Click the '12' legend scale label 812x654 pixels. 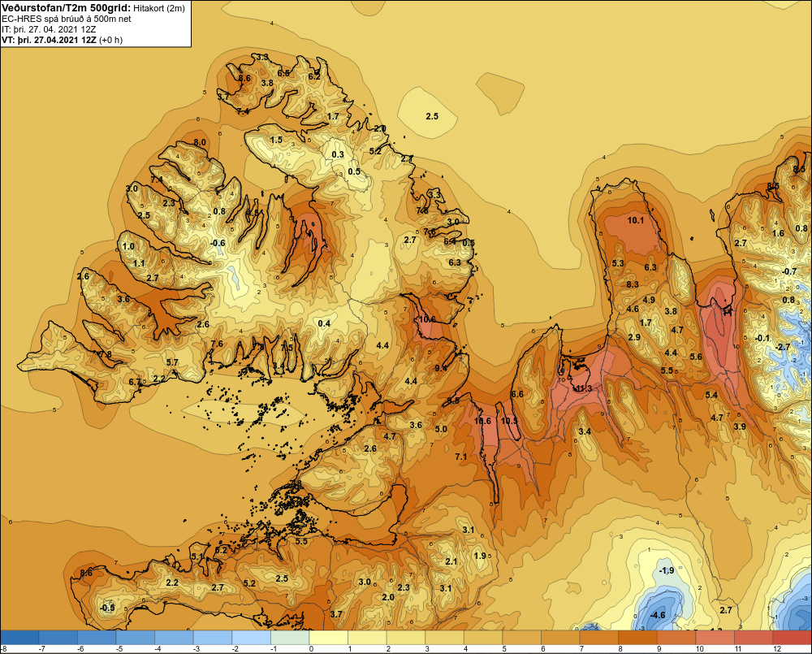(777, 649)
